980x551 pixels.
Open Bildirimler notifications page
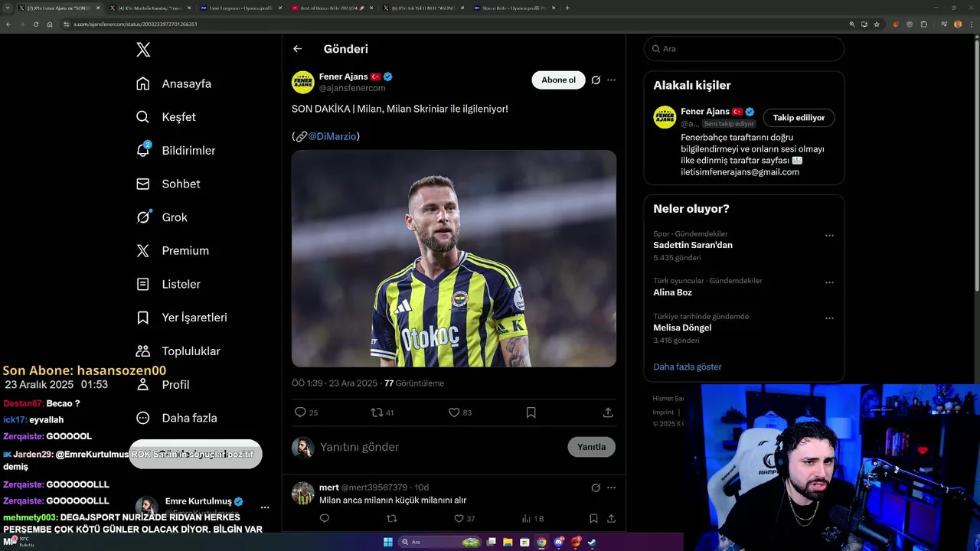point(175,150)
